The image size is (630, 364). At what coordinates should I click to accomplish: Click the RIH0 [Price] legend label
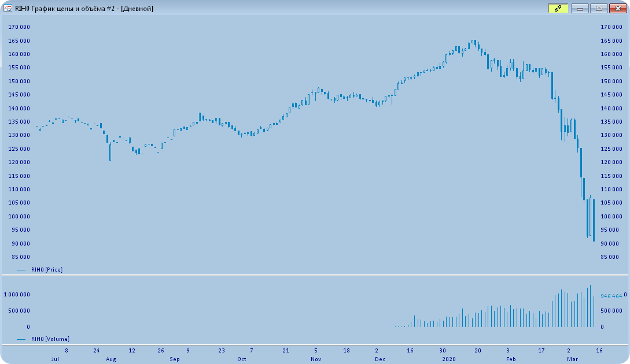pyautogui.click(x=47, y=269)
